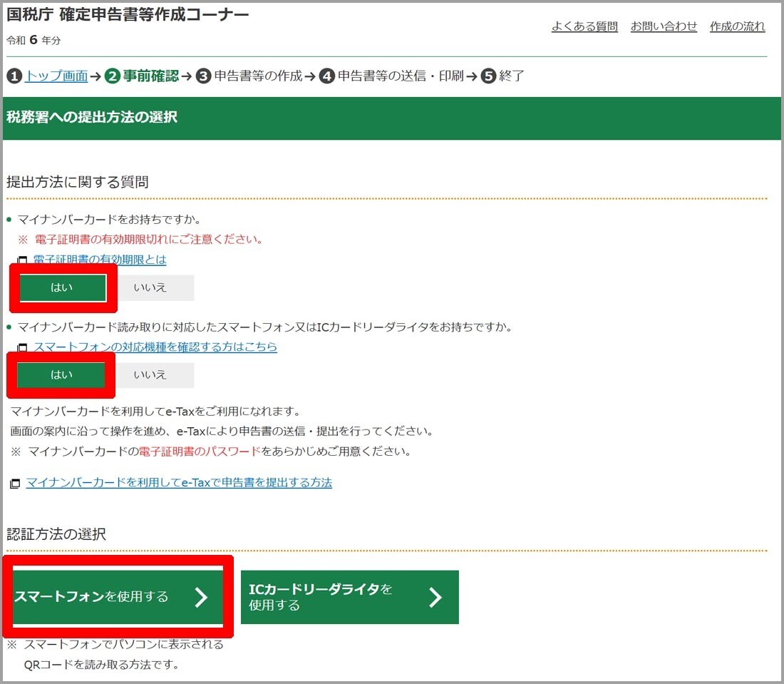Open マイナンバーカードを利用してe-Taxで申告書を提出する方法 link
Image resolution: width=784 pixels, height=684 pixels.
point(179,483)
